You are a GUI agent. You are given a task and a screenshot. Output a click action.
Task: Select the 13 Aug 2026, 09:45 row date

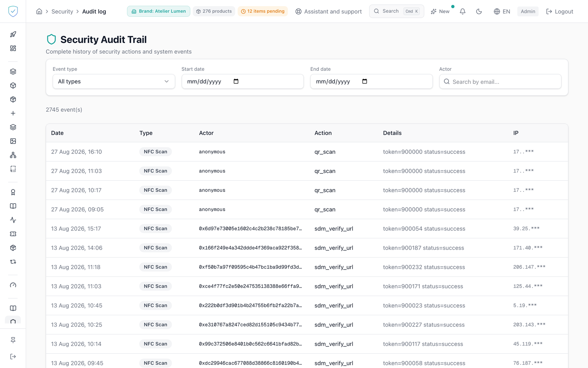point(77,363)
